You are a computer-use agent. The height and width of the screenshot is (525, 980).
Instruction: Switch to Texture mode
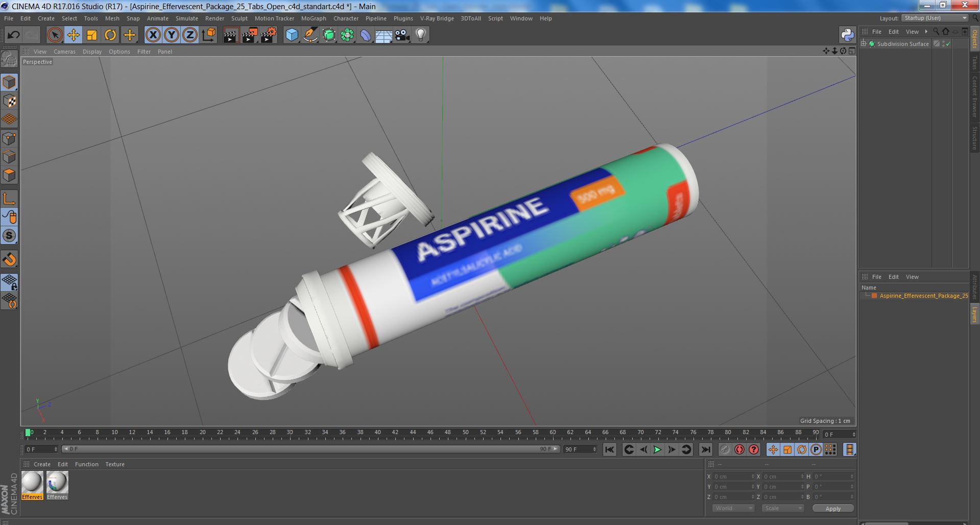[9, 101]
